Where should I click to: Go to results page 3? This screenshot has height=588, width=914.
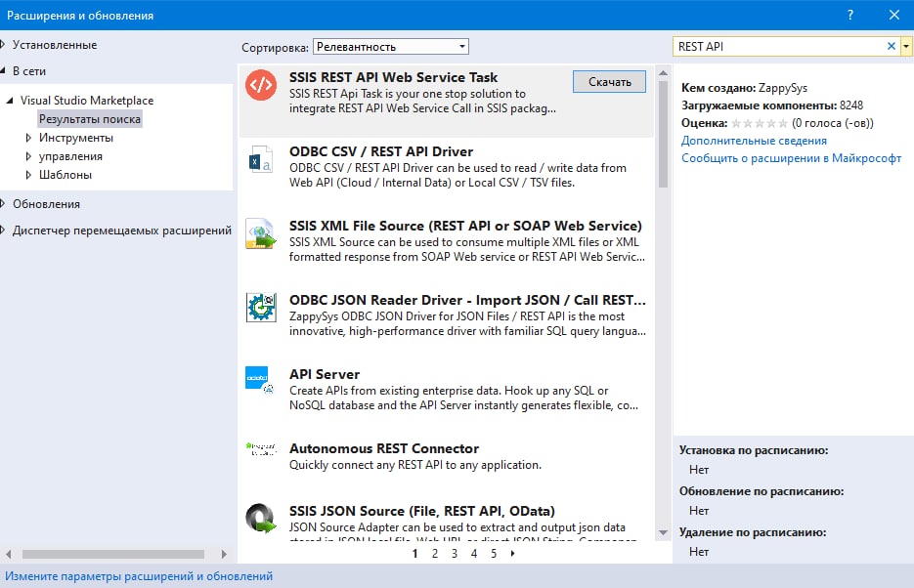(455, 554)
